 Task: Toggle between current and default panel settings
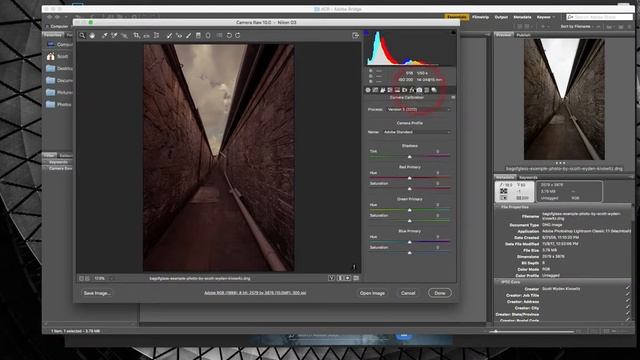click(356, 278)
